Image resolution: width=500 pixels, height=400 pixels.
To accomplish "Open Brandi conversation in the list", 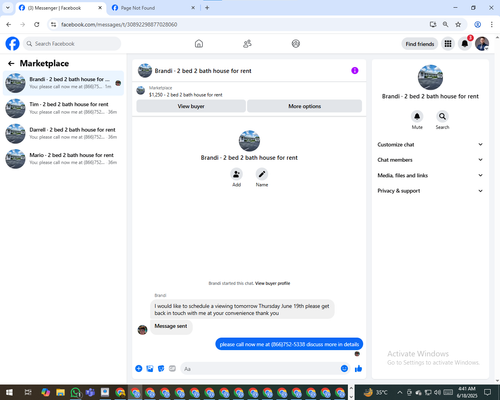I will click(x=63, y=83).
